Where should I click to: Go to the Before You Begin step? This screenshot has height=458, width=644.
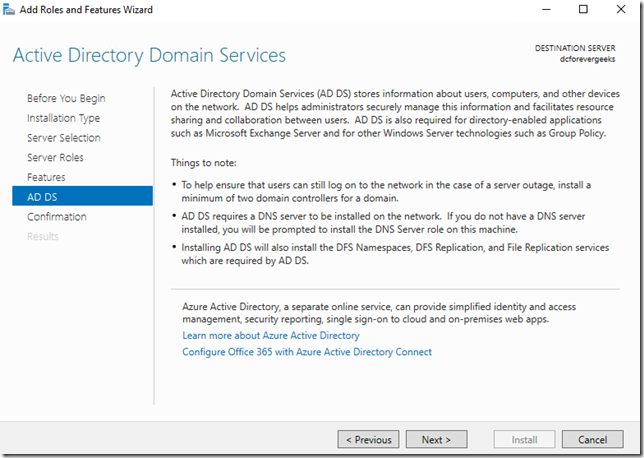click(x=66, y=98)
